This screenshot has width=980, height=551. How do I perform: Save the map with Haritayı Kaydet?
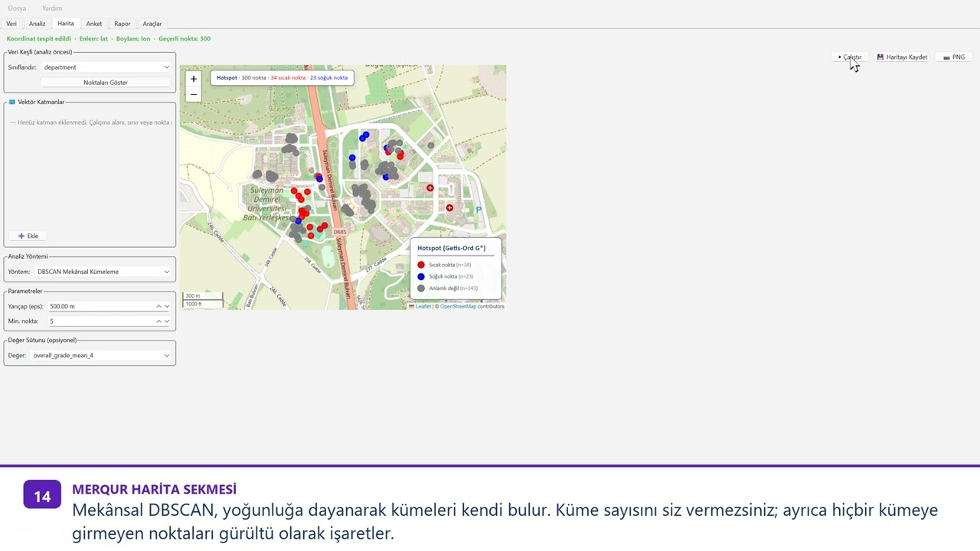[x=902, y=57]
